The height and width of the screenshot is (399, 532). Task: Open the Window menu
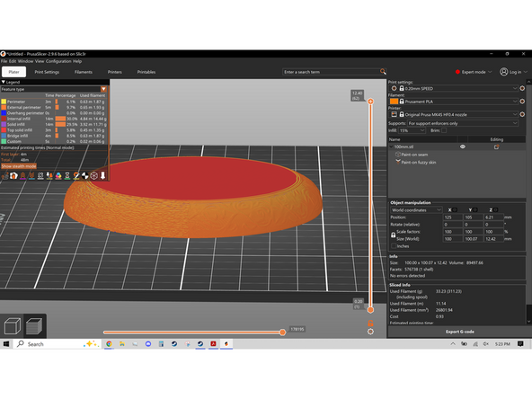tap(25, 61)
